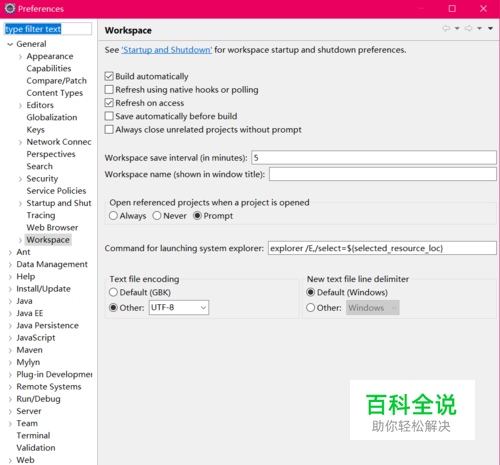Image resolution: width=500 pixels, height=465 pixels.
Task: Toggle Build automatically checkbox
Action: 109,76
